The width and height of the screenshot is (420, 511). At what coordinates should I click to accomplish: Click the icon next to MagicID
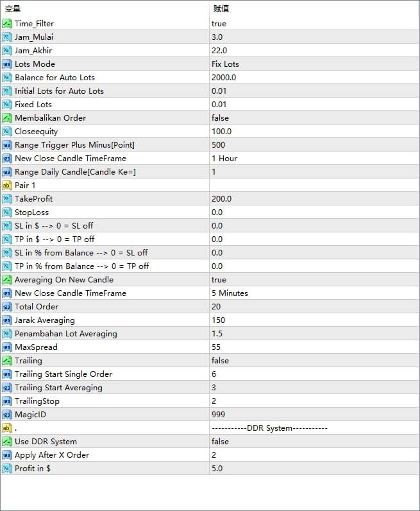(x=7, y=415)
